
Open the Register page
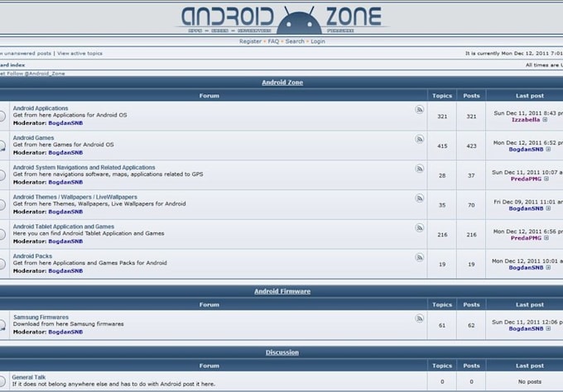pyautogui.click(x=250, y=41)
